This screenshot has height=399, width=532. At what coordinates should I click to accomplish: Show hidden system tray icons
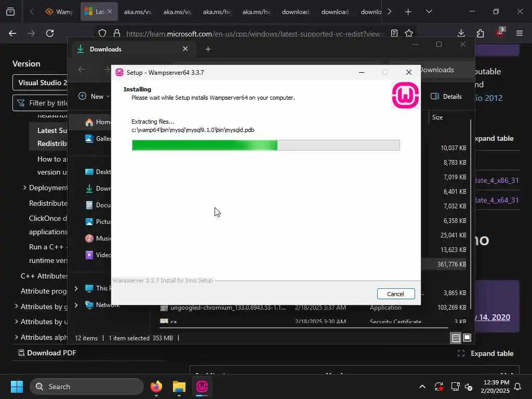pyautogui.click(x=422, y=387)
